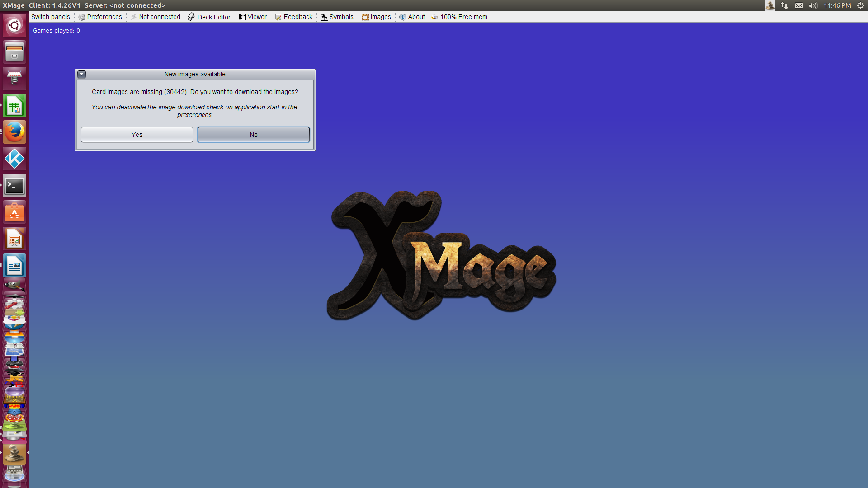Open the dialog's system menu arrow

point(81,74)
